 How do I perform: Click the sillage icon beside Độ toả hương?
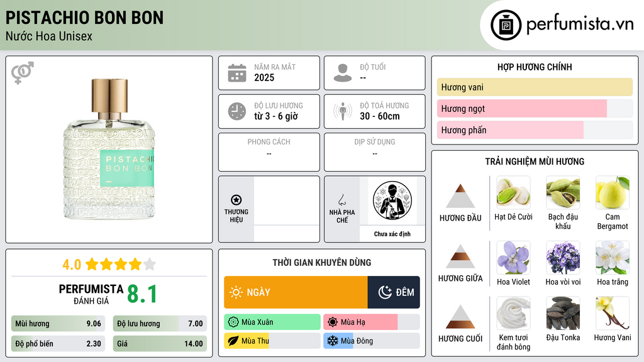[343, 111]
